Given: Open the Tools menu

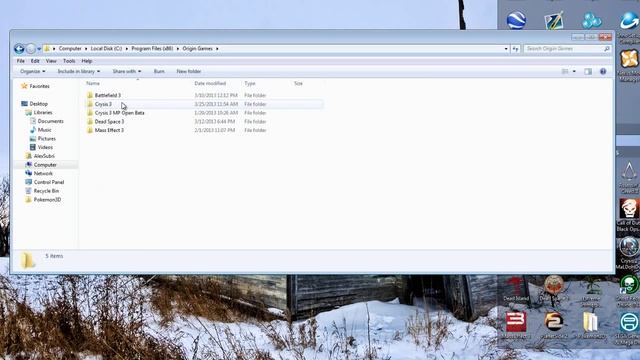Looking at the screenshot, I should [x=69, y=61].
